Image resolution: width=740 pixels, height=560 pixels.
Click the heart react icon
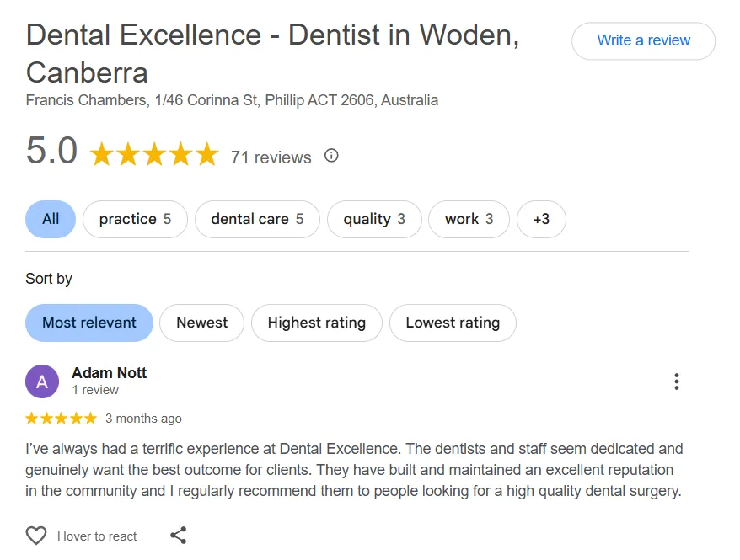[x=36, y=536]
